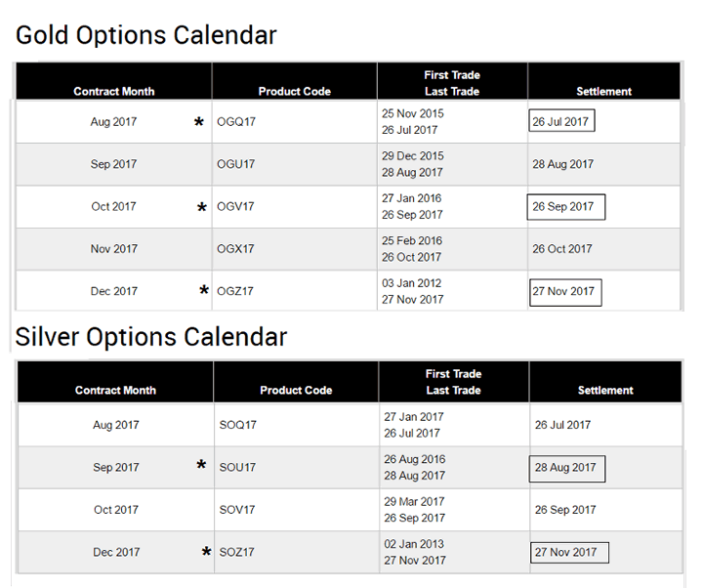Click boxed settlement date for SOZ17
This screenshot has height=588, width=703.
(566, 552)
